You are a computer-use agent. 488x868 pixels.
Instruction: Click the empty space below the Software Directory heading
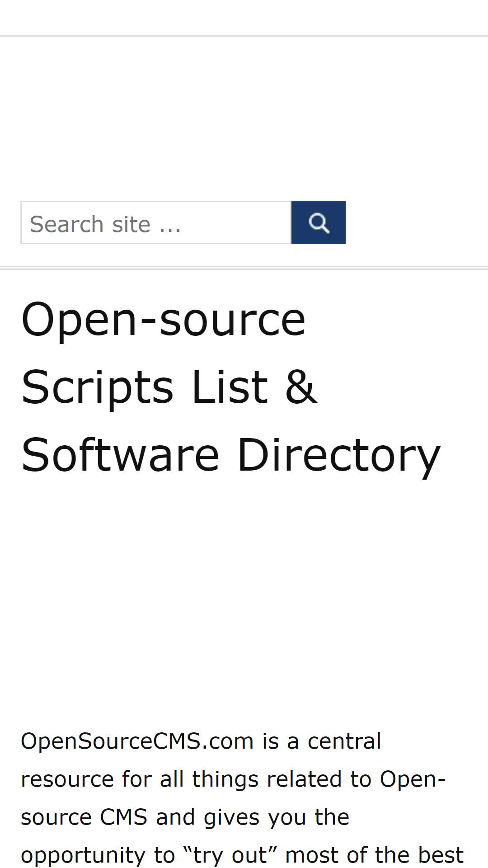click(244, 601)
